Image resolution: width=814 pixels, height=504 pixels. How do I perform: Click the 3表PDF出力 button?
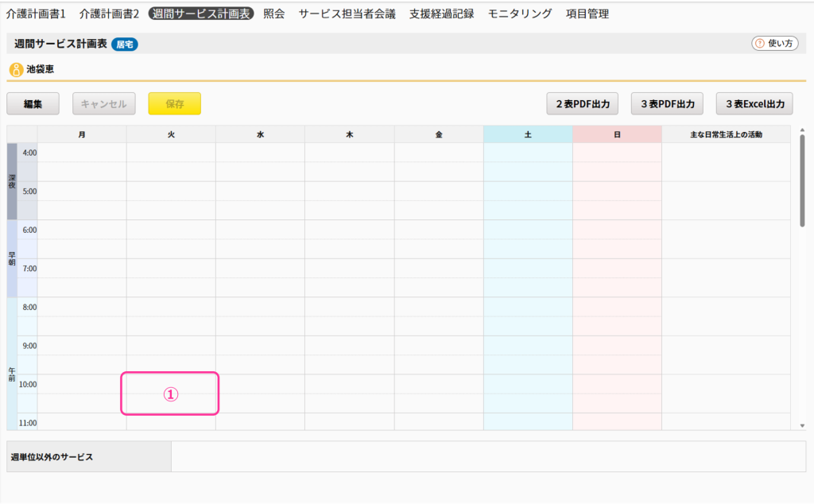tap(667, 103)
